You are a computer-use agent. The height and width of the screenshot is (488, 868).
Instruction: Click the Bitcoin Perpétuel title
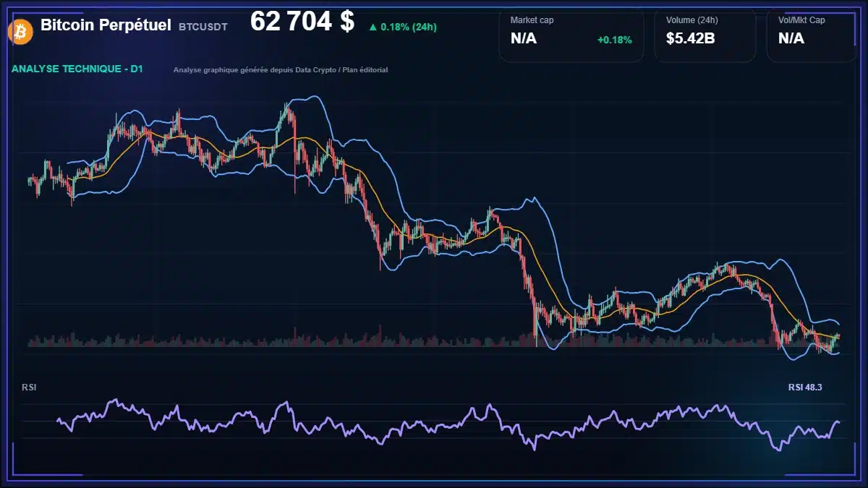106,25
